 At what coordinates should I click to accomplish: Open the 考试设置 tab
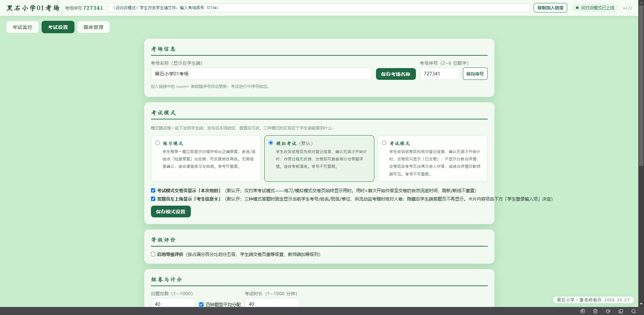58,27
